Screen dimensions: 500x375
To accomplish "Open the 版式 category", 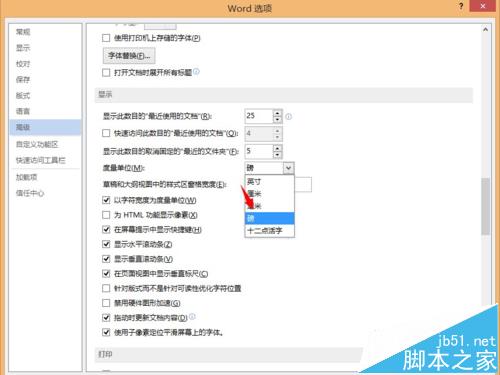I will (45, 95).
